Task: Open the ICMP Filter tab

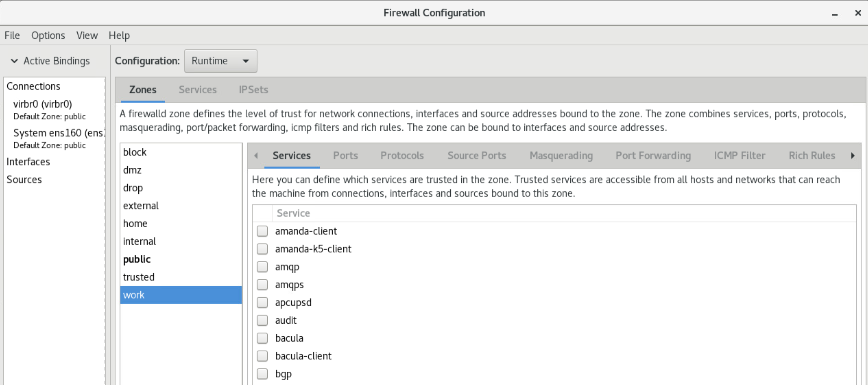Action: 739,155
